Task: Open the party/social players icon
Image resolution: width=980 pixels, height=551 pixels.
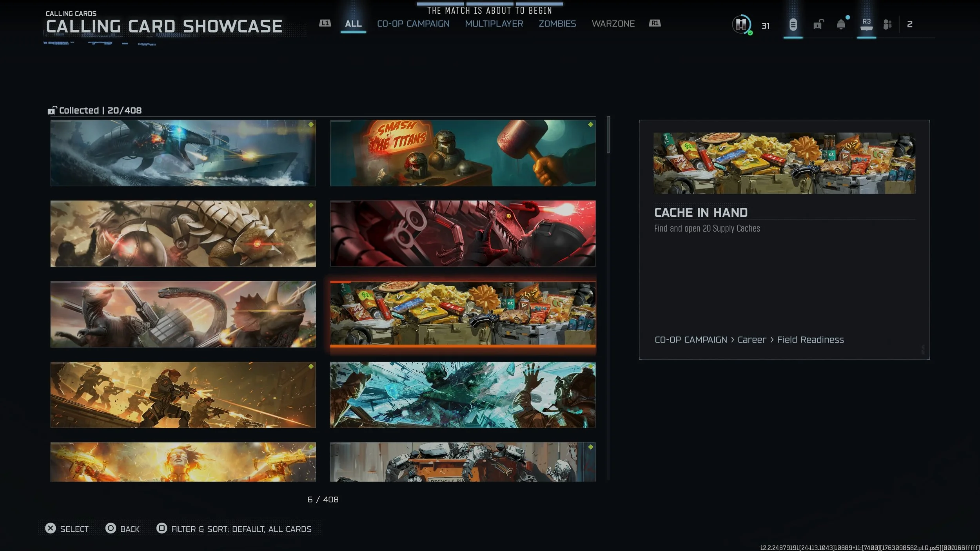Action: (887, 25)
